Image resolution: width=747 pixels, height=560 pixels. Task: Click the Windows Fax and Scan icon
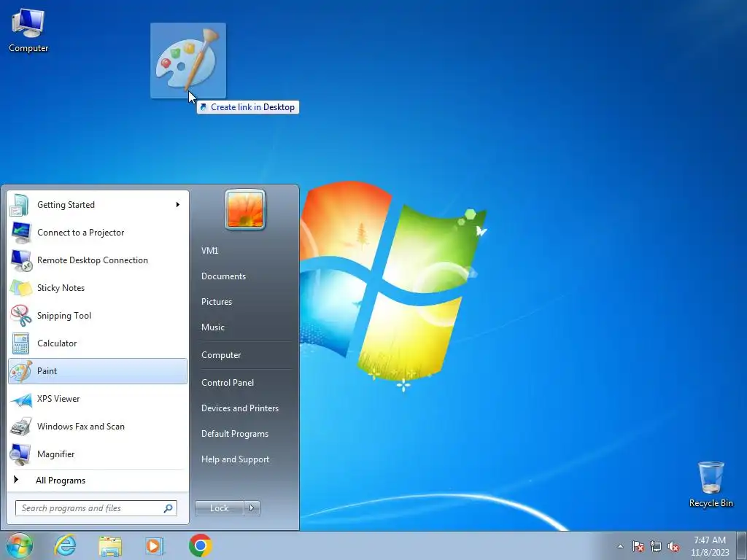coord(20,427)
